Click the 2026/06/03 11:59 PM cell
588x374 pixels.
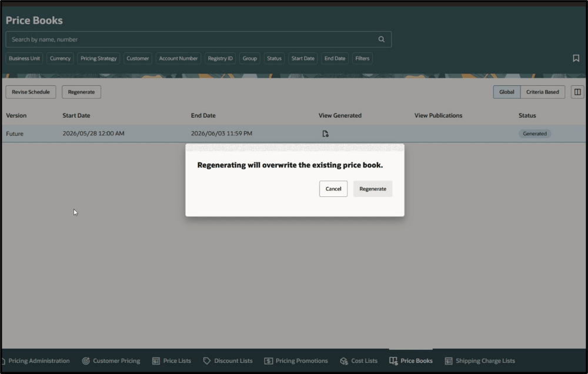point(222,133)
